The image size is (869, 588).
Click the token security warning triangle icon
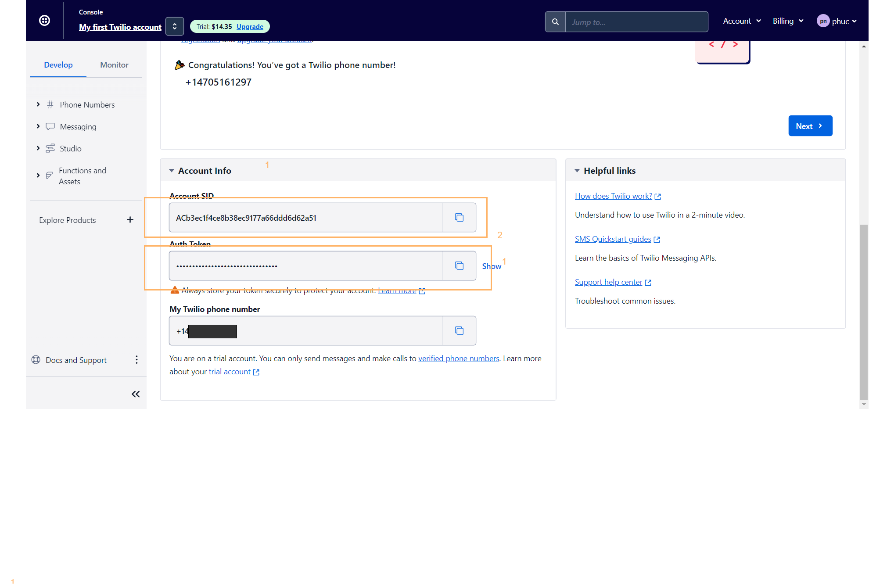(x=175, y=290)
